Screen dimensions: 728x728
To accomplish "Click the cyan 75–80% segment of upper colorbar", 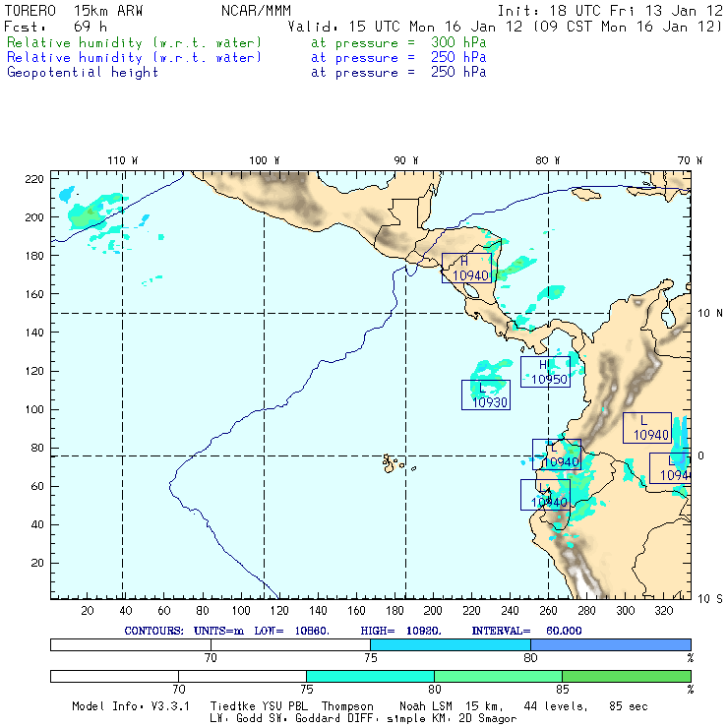I will (451, 644).
